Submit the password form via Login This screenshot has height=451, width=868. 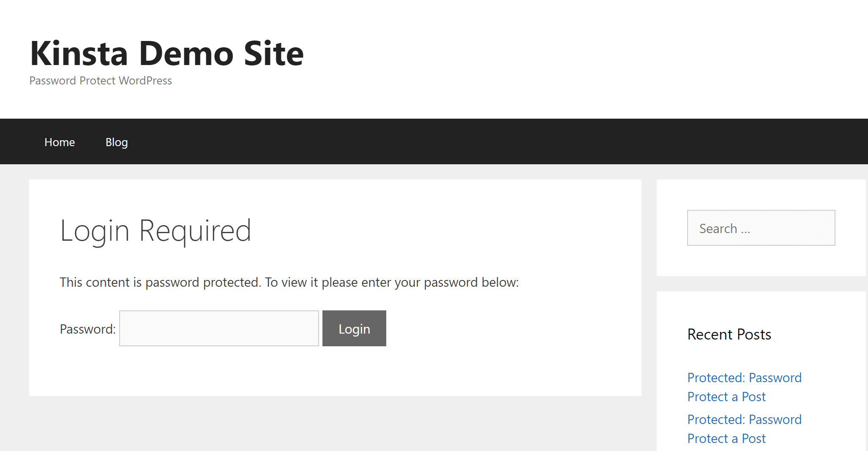pyautogui.click(x=354, y=328)
